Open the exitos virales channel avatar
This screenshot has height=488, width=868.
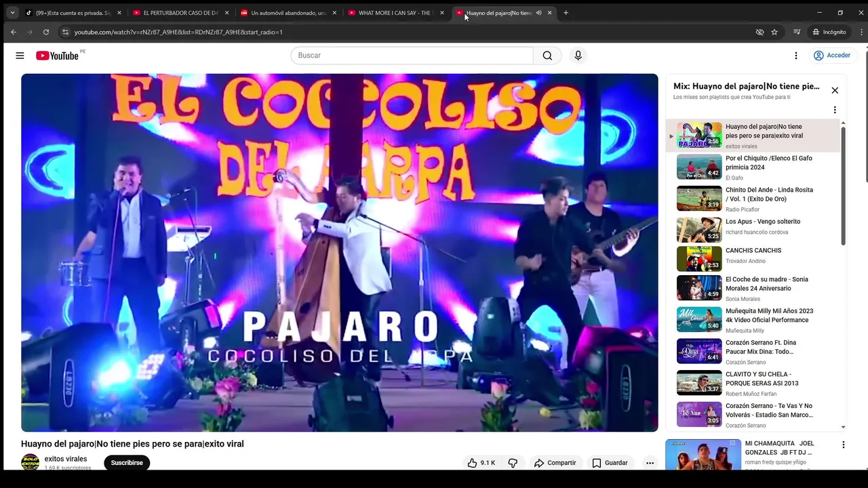point(30,462)
